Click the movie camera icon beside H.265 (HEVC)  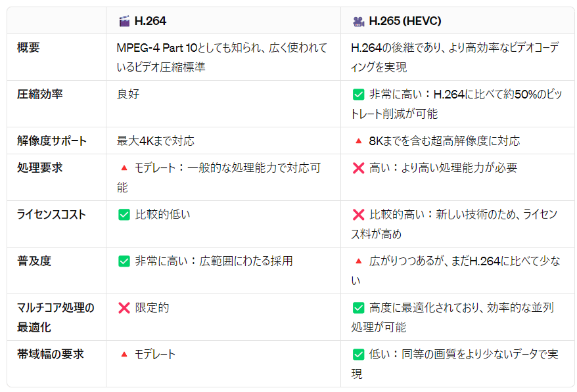point(358,21)
